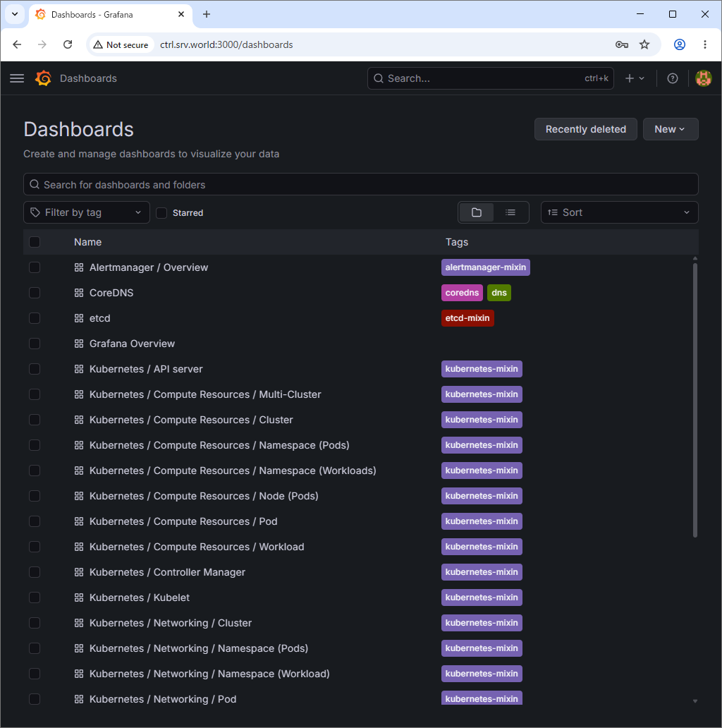Viewport: 722px width, 728px height.
Task: Click the Dashboards breadcrumb in top bar
Action: click(x=88, y=78)
